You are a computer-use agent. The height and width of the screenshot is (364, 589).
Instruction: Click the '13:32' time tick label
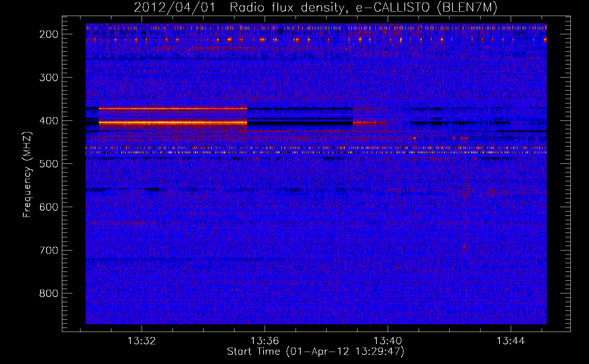(142, 341)
